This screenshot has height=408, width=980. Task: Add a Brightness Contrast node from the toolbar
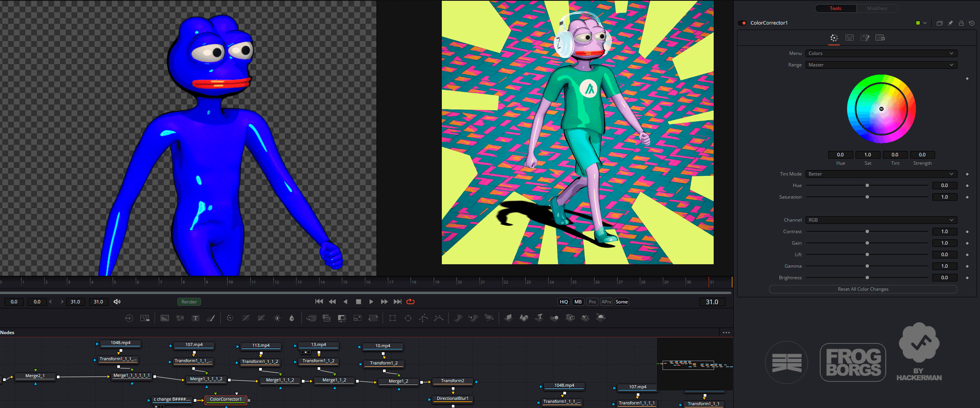point(277,318)
